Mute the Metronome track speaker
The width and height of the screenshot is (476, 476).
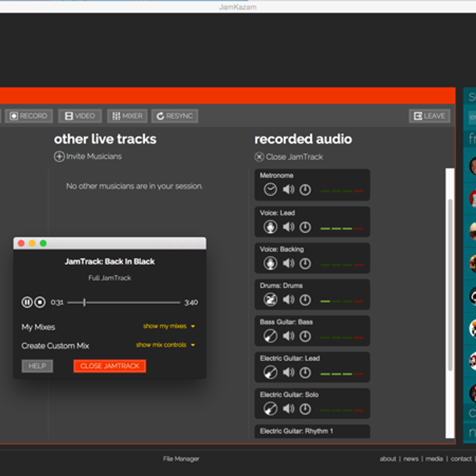[288, 190]
